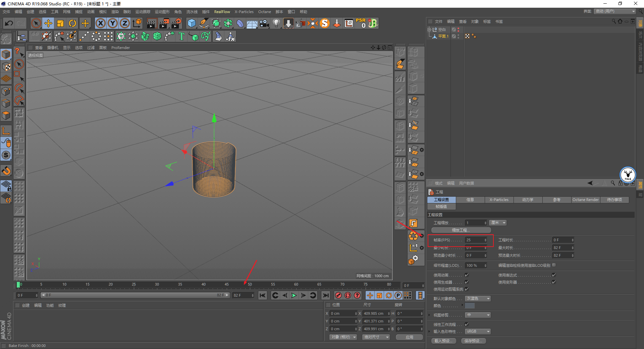This screenshot has width=644, height=349.
Task: Click the 缩放工程... button
Action: coord(461,230)
